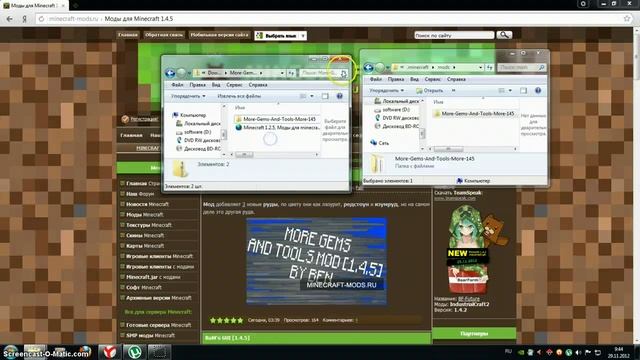Screen dimensions: 640x360
Task: Open Карты Minecraft sidebar link
Action: 145,246
